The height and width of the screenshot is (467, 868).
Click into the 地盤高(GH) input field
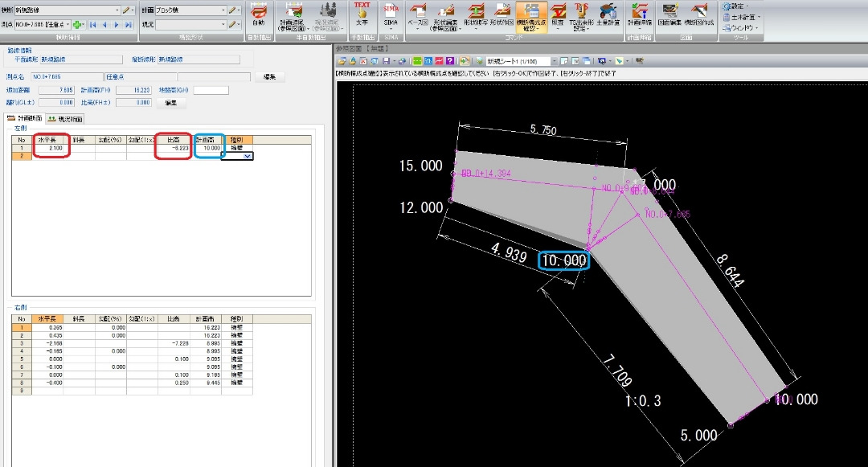click(211, 90)
